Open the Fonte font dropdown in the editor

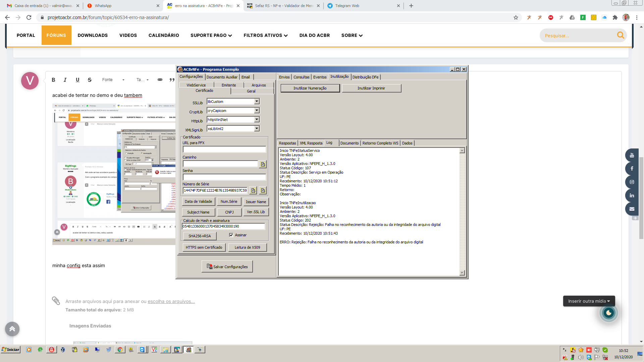[x=113, y=80]
